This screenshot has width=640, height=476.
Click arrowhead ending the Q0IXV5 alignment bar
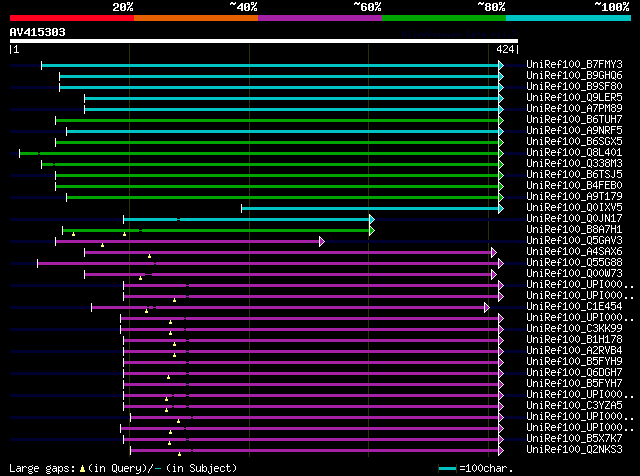point(501,208)
